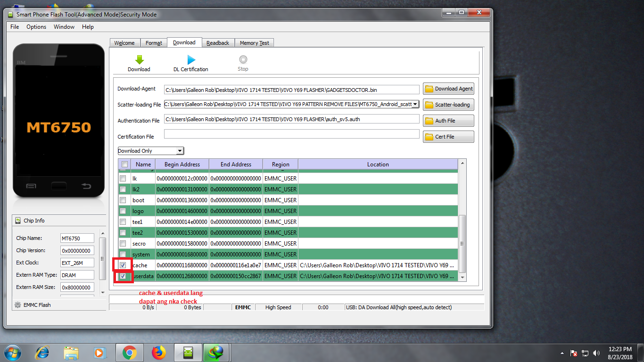Check the logo partition checkbox
644x362 pixels.
(x=123, y=211)
